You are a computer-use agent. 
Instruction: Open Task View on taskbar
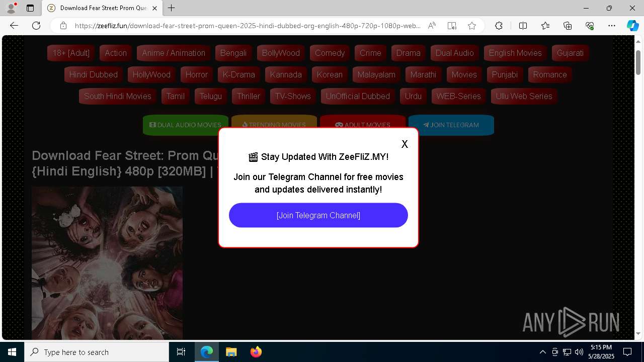[x=181, y=352]
